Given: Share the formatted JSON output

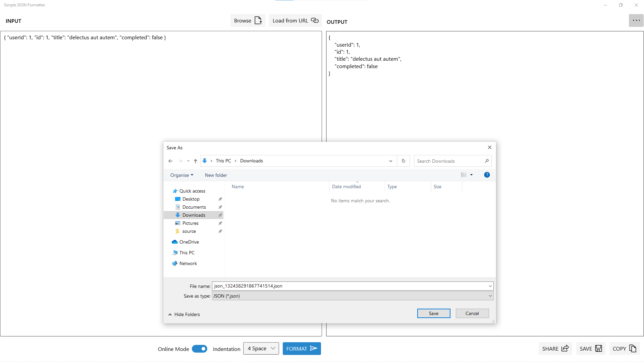Looking at the screenshot, I should point(555,349).
